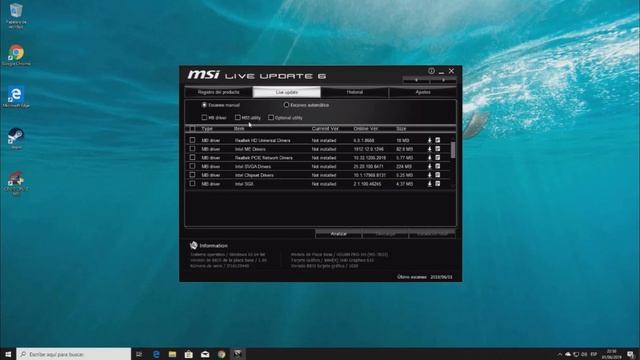Screen dimensions: 640x360
Task: Open info page for Realtek HD Universal Drivers
Action: [x=438, y=140]
